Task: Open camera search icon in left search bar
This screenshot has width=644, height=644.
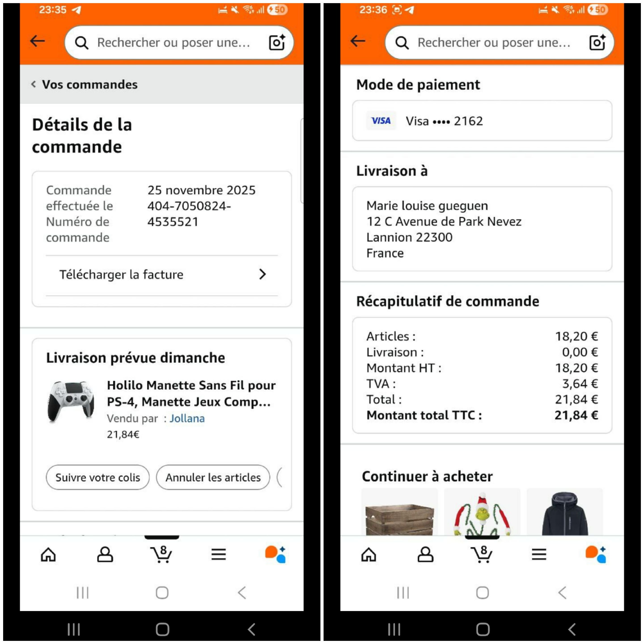Action: tap(277, 42)
